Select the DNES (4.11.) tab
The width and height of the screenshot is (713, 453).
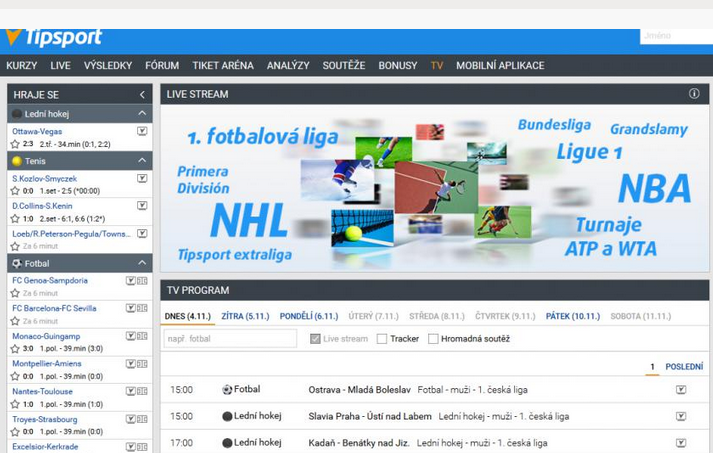[188, 316]
